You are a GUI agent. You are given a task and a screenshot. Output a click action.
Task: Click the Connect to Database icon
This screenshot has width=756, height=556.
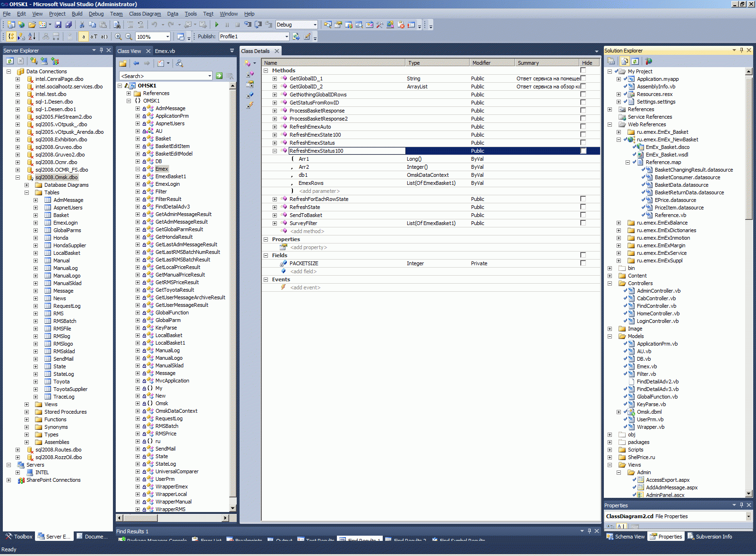tap(34, 61)
